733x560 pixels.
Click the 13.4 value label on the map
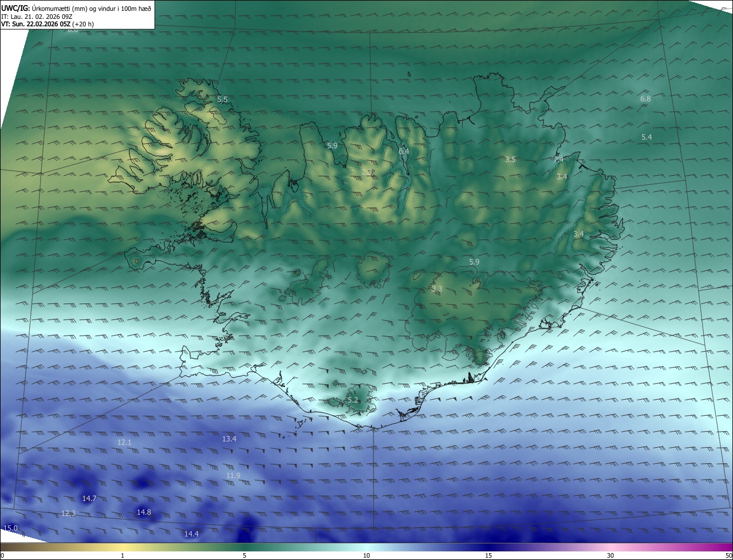(x=229, y=439)
